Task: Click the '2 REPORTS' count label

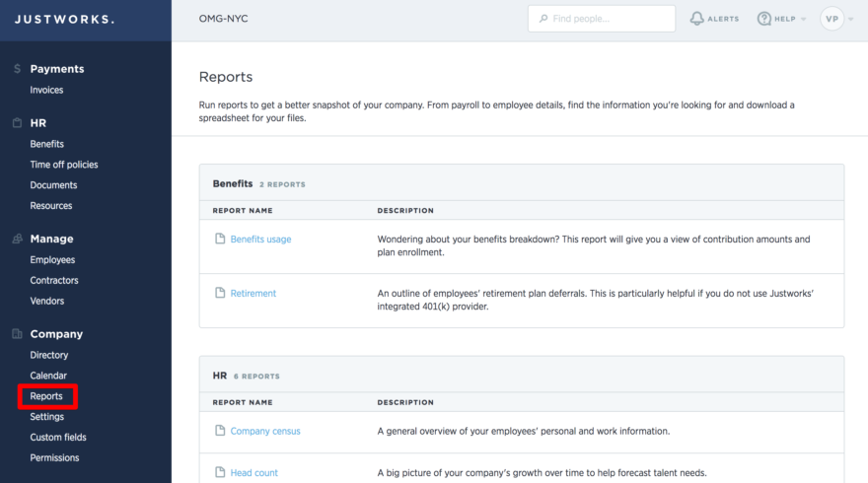Action: (x=282, y=184)
